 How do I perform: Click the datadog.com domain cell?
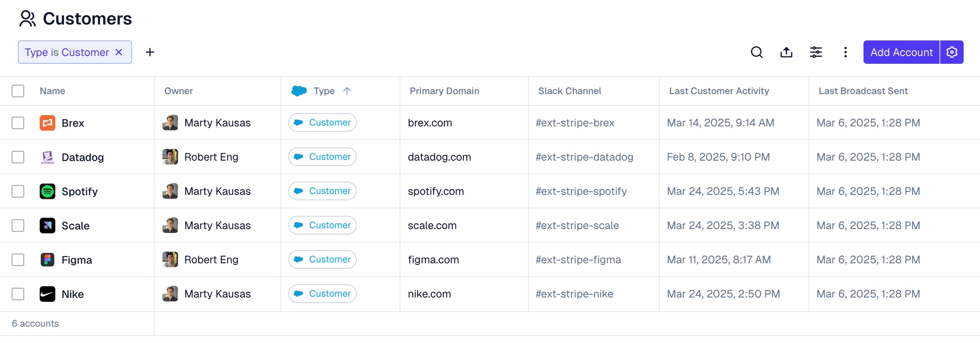click(439, 157)
